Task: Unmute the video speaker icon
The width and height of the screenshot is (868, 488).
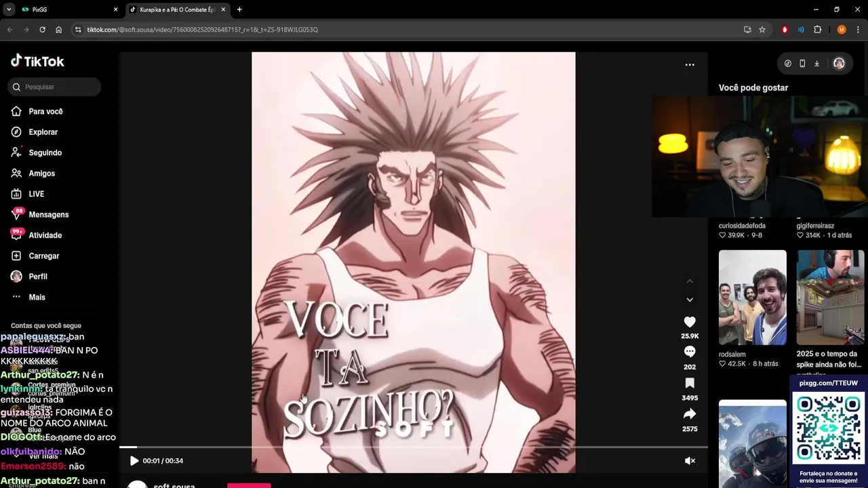Action: [690, 461]
